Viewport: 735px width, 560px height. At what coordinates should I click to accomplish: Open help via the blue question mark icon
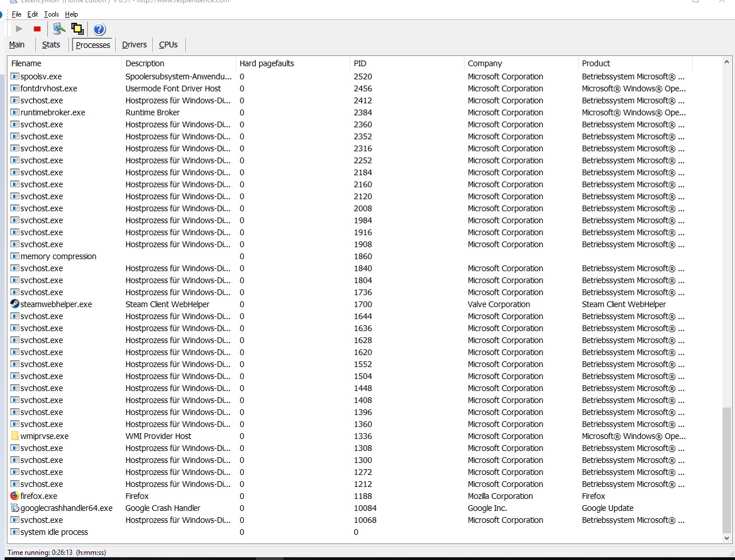click(x=99, y=29)
